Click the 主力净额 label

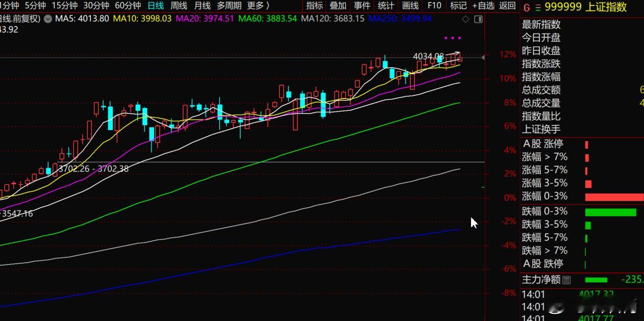click(542, 280)
